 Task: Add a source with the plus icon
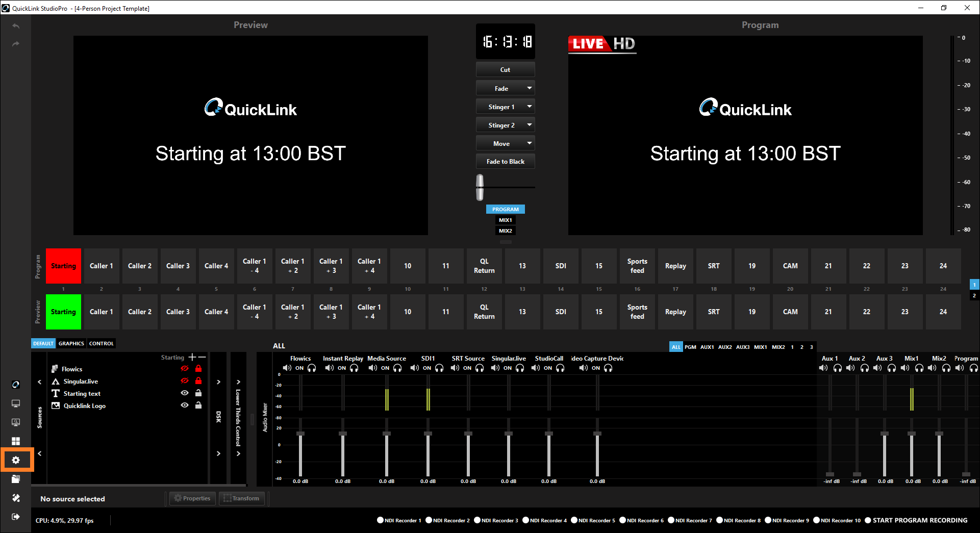(x=192, y=357)
